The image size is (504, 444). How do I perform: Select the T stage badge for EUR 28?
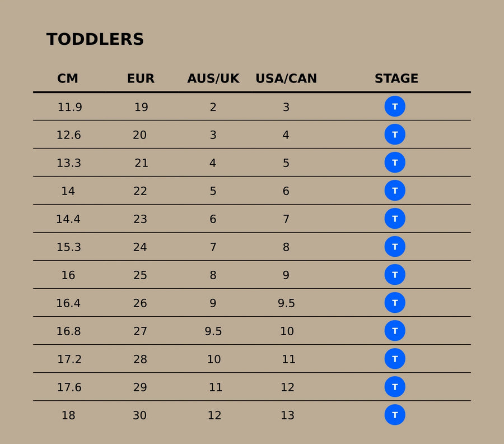395,359
